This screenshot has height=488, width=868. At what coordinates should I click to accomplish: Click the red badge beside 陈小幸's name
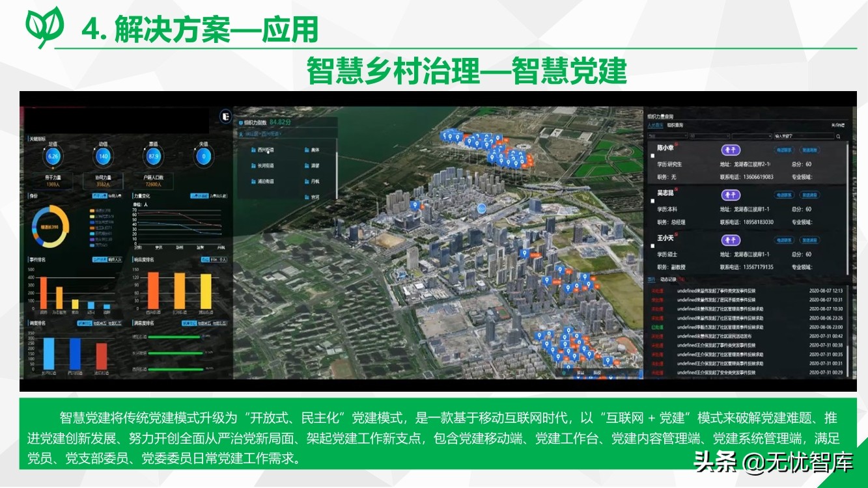click(676, 143)
